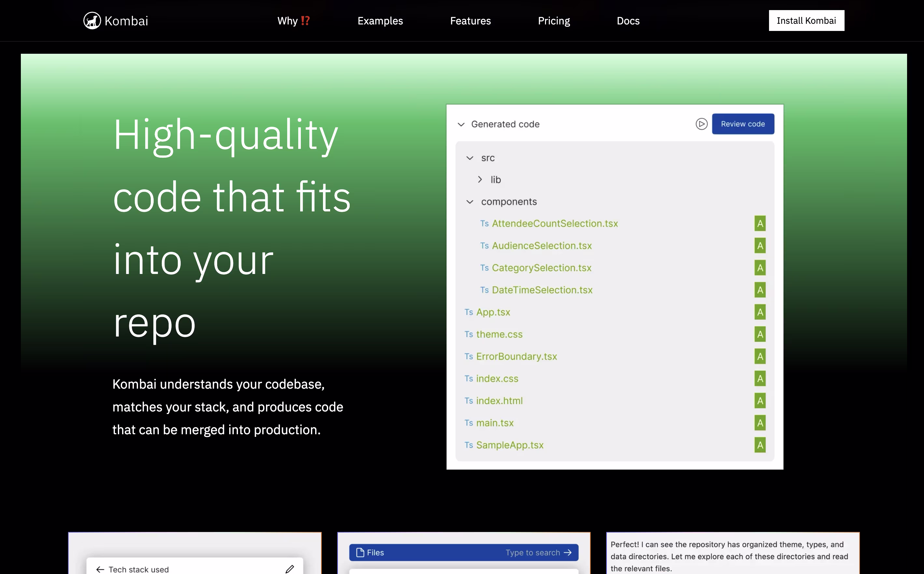924x574 pixels.
Task: Click the A badge for App.tsx
Action: click(x=760, y=312)
